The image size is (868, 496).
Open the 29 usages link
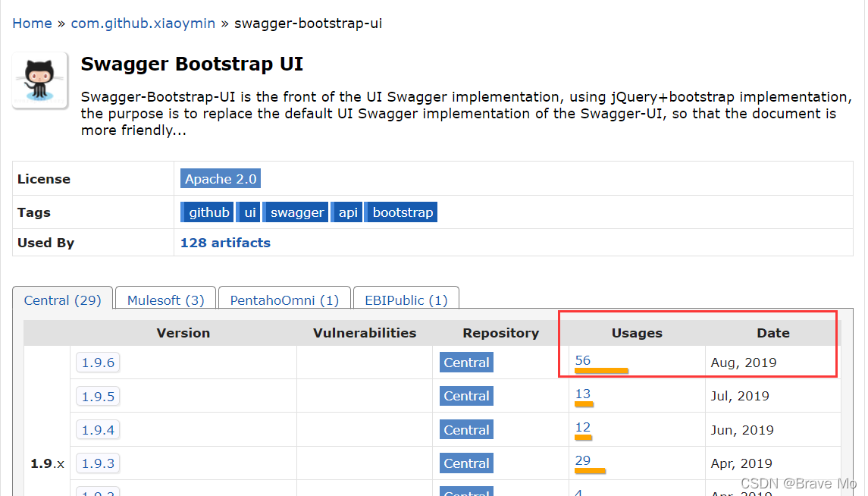click(583, 460)
